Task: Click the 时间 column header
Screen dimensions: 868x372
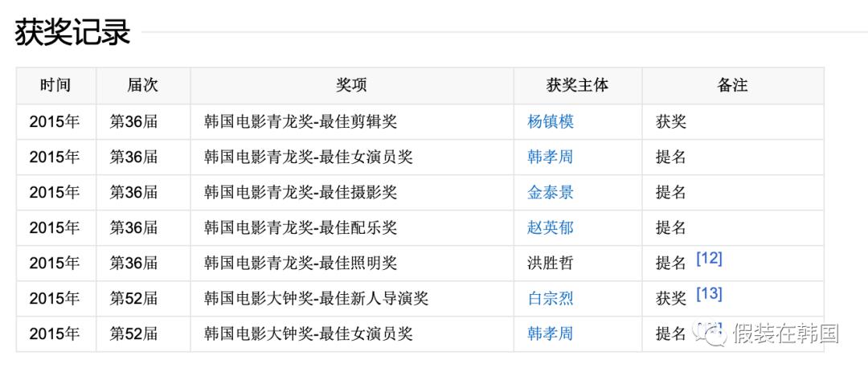Action: tap(55, 85)
